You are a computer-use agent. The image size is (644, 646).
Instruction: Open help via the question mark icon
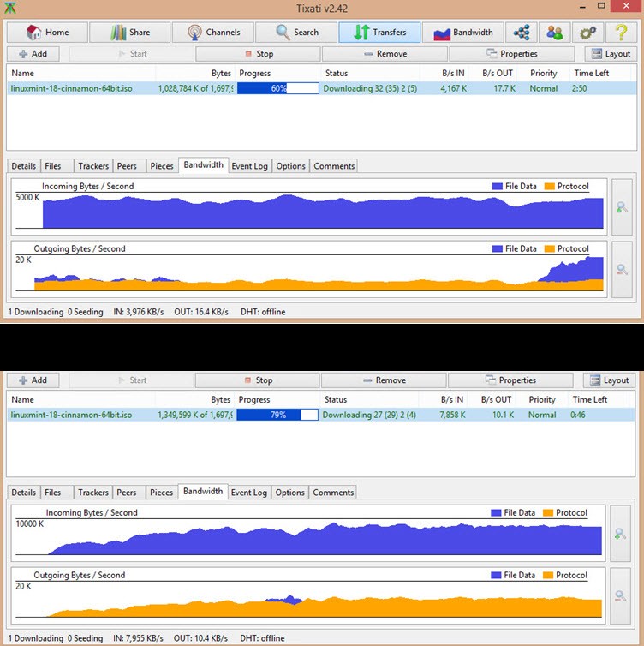pos(622,33)
